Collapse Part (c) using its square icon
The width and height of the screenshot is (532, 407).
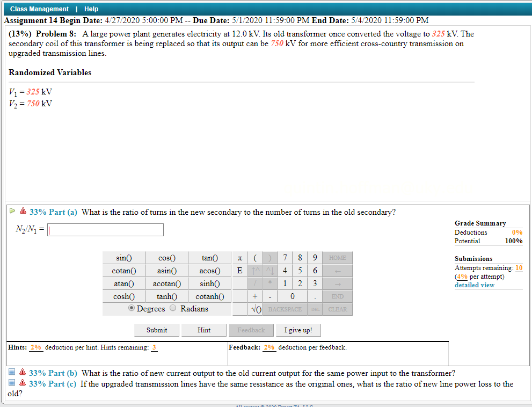[x=12, y=383]
